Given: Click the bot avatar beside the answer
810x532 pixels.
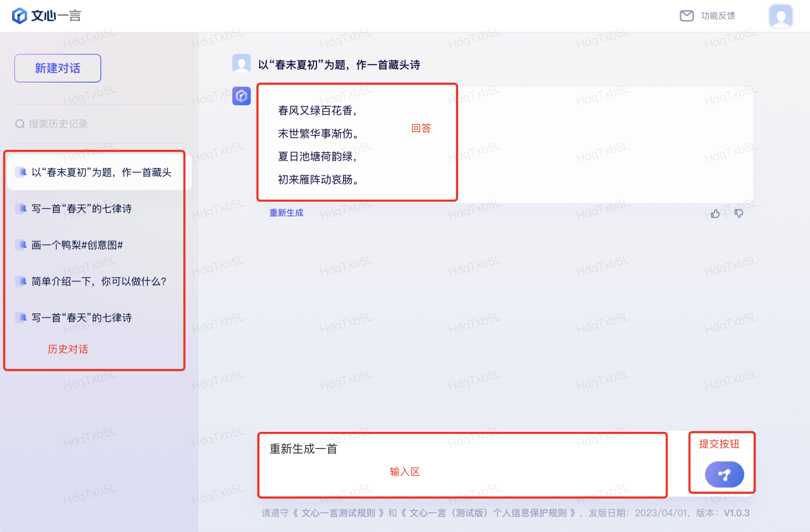Looking at the screenshot, I should [241, 96].
